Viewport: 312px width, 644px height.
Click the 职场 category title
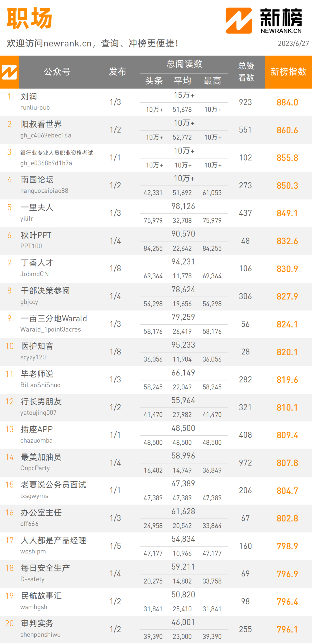(29, 19)
